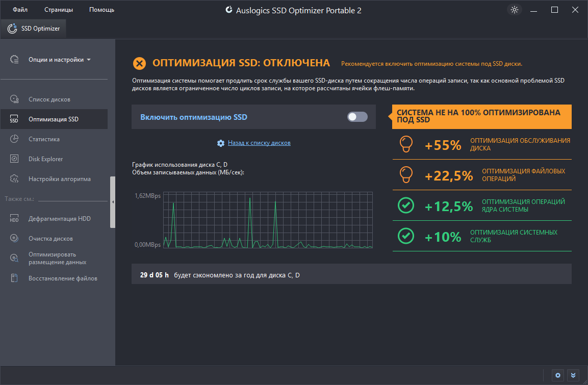Maximize the Auslogics window
Screen dimensions: 588x385
pyautogui.click(x=554, y=10)
